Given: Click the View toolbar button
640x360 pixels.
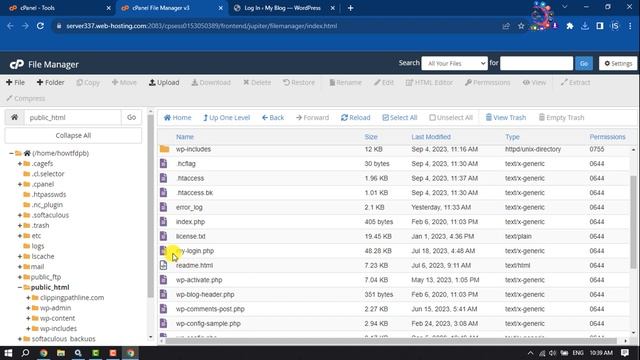Looking at the screenshot, I should coord(534,82).
